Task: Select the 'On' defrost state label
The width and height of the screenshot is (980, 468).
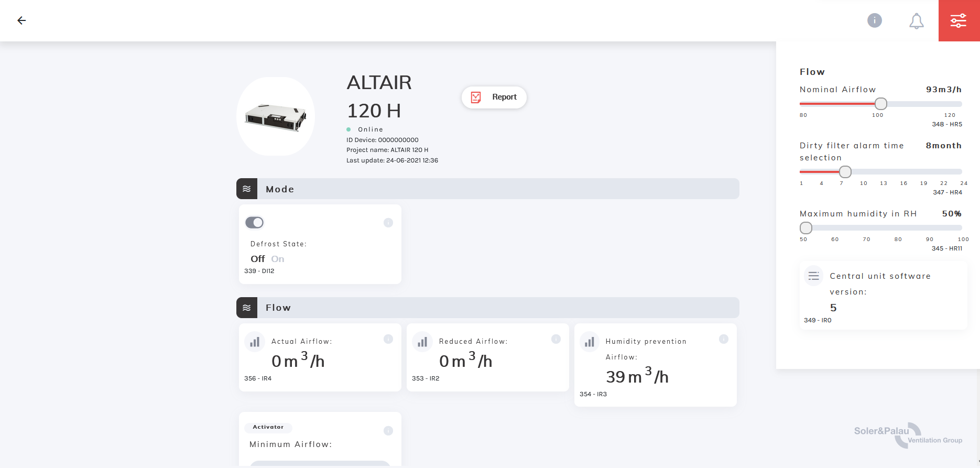Action: click(x=278, y=259)
